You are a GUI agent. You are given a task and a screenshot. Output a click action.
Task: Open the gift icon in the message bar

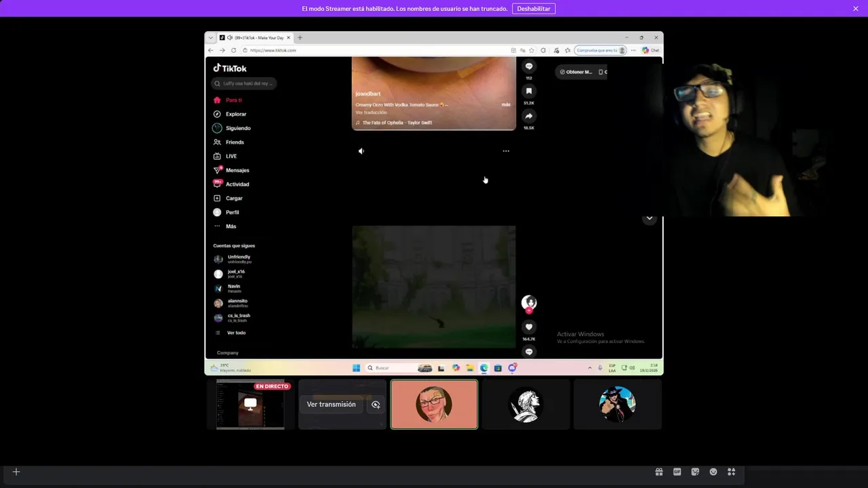(658, 472)
